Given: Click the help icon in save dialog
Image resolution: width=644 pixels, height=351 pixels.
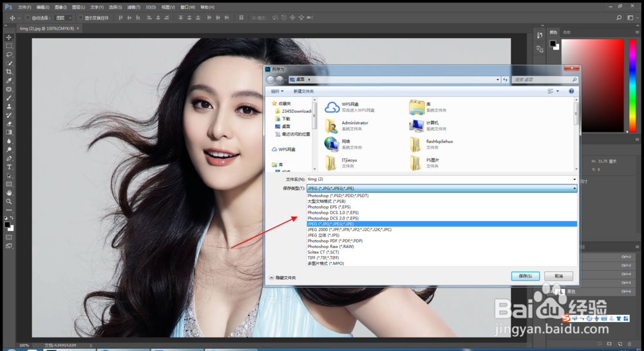Looking at the screenshot, I should pyautogui.click(x=571, y=91).
